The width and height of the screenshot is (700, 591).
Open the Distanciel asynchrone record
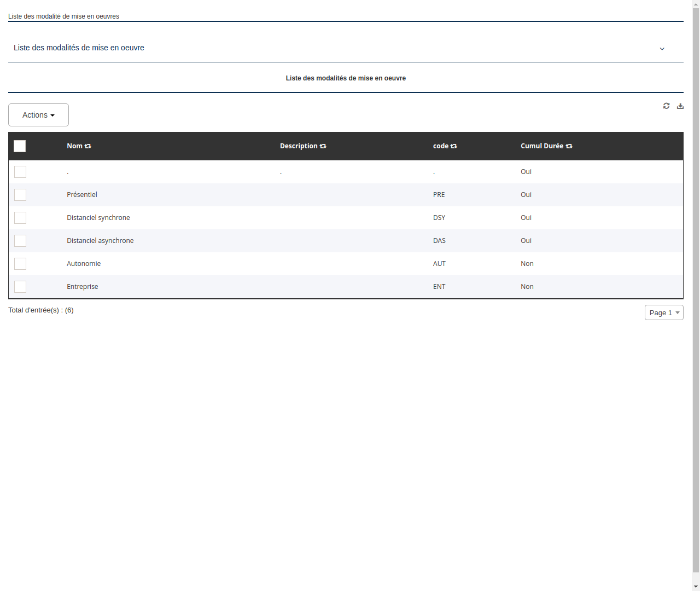[100, 241]
